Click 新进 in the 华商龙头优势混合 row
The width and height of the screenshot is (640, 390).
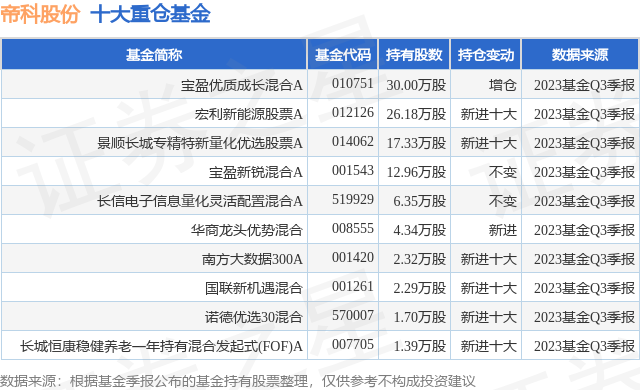pyautogui.click(x=503, y=230)
